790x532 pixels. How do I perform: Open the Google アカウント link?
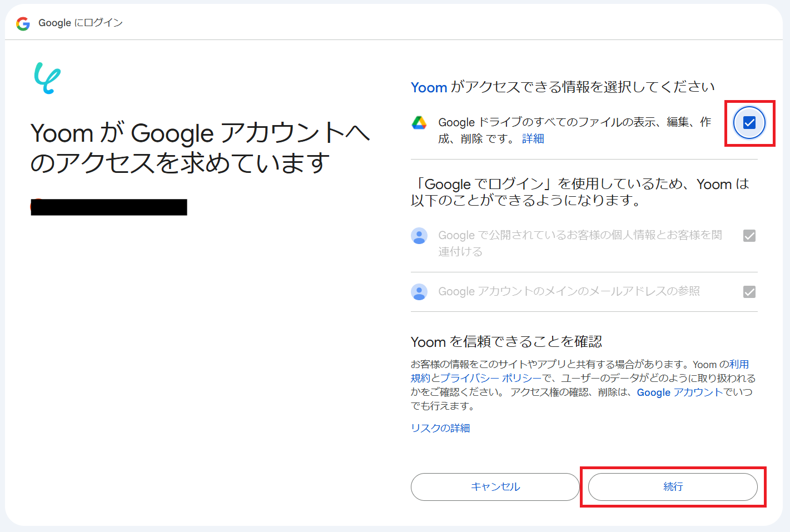point(680,392)
